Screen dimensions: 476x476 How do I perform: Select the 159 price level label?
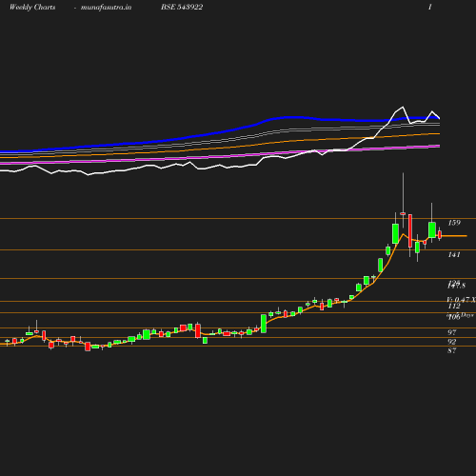(x=454, y=223)
